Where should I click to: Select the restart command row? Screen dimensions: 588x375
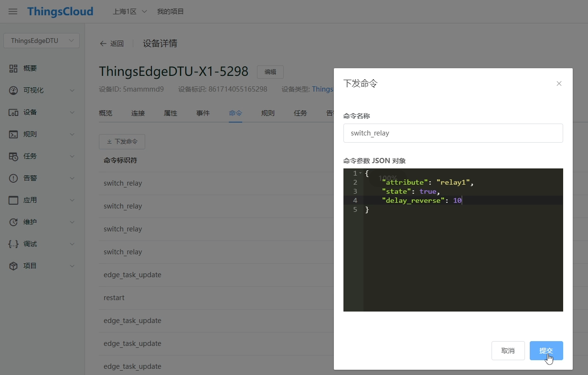[x=216, y=298]
